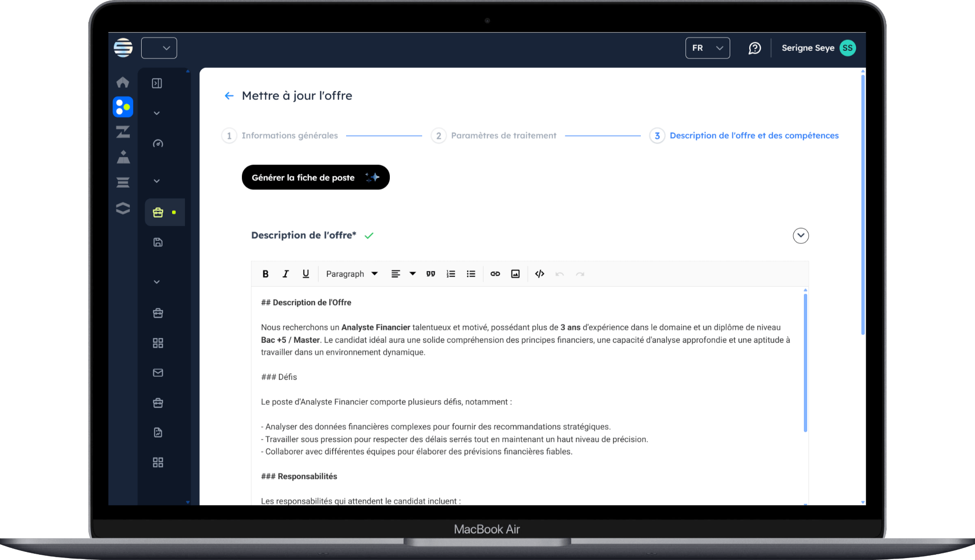Toggle source code view in editor

[x=540, y=274]
